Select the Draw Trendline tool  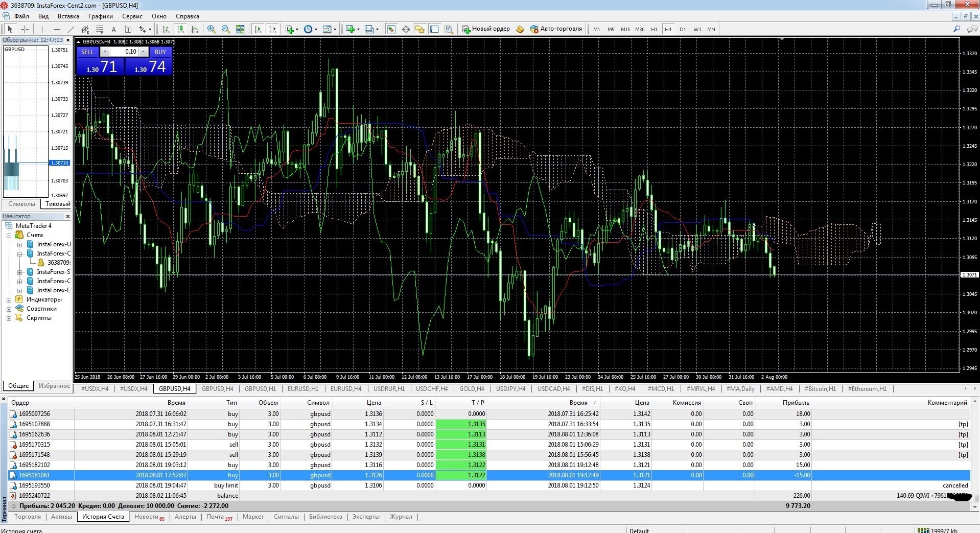tap(71, 29)
